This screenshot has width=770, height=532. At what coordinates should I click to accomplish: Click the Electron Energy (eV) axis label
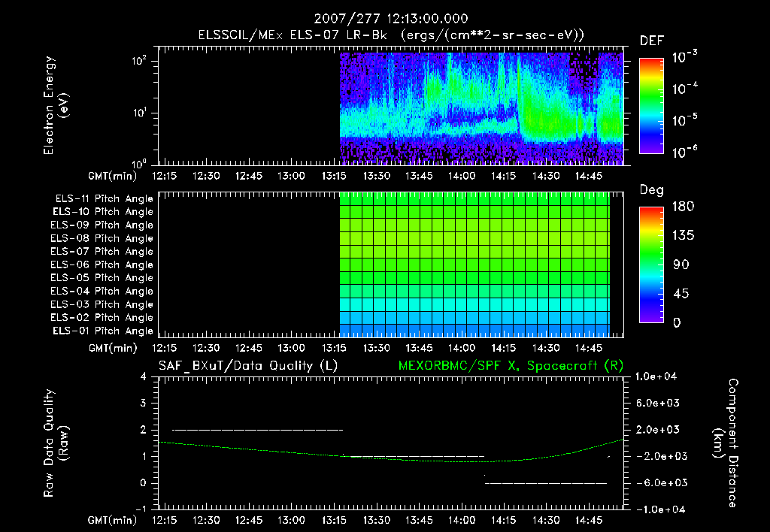click(56, 105)
